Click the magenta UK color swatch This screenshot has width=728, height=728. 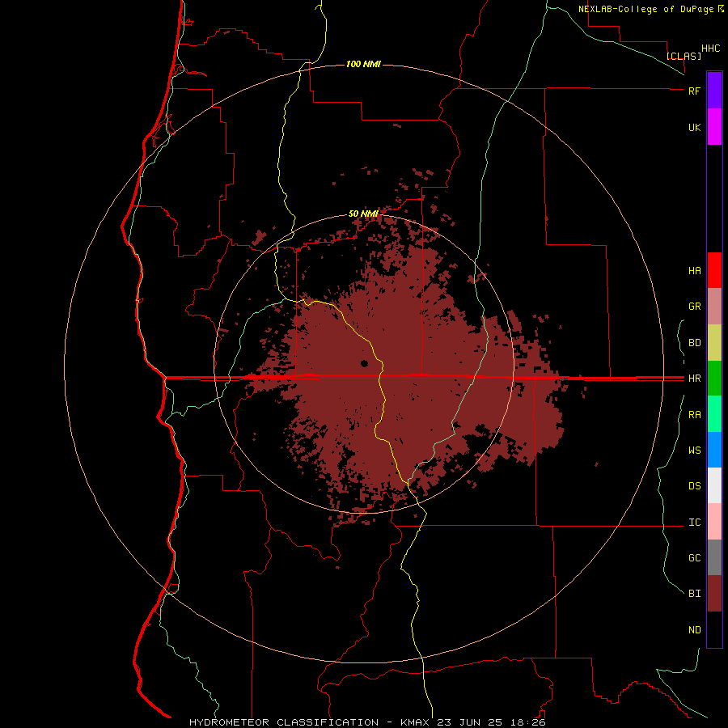pyautogui.click(x=714, y=126)
